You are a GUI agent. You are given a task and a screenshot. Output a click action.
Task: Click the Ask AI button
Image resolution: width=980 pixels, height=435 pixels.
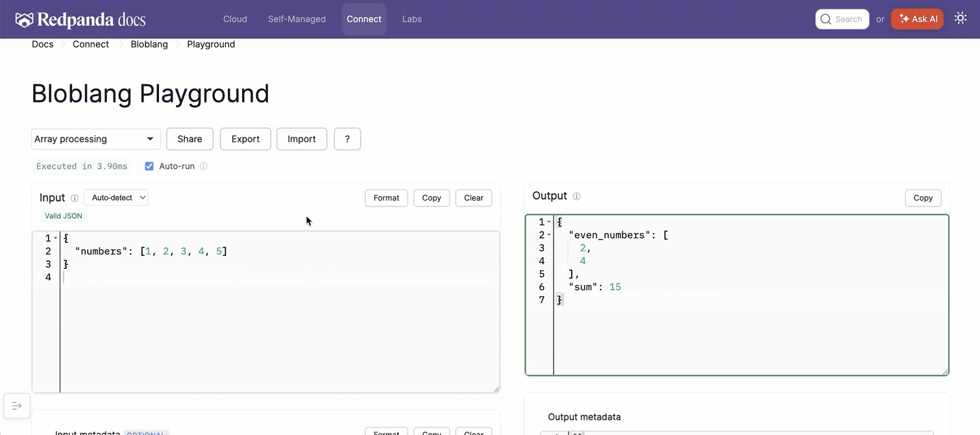(917, 19)
